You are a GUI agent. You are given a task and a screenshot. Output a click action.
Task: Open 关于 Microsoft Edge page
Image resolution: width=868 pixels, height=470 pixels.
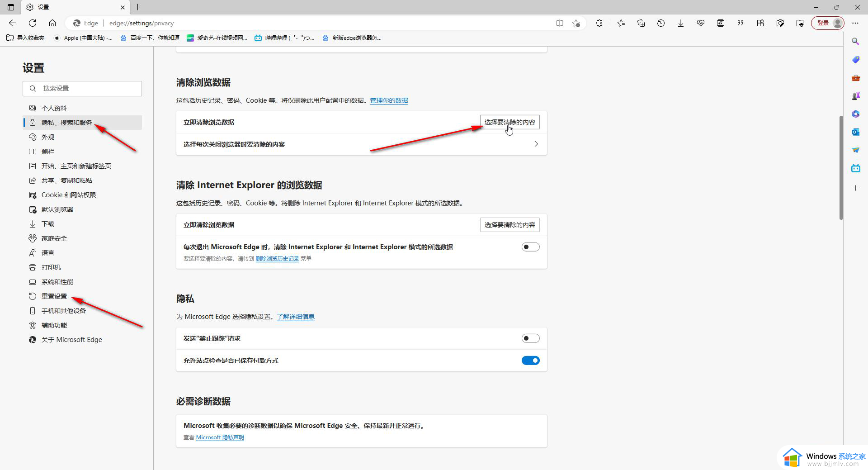coord(82,340)
